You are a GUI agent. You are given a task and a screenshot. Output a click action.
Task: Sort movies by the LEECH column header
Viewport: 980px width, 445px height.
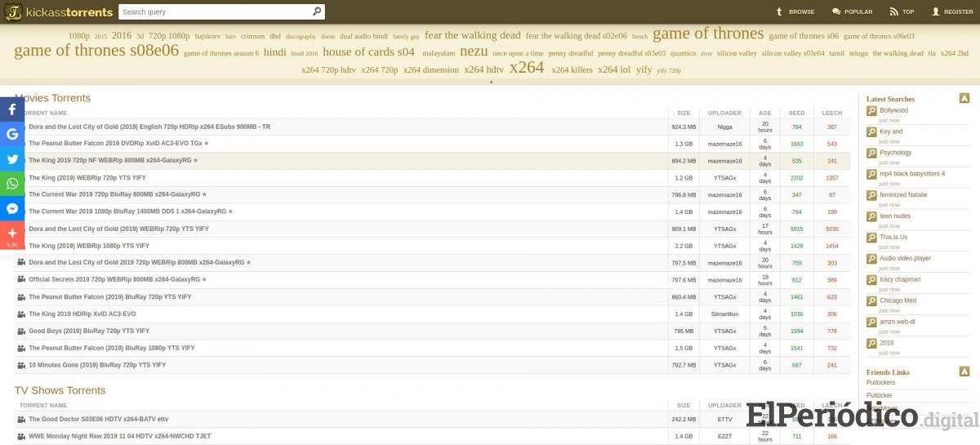point(831,113)
